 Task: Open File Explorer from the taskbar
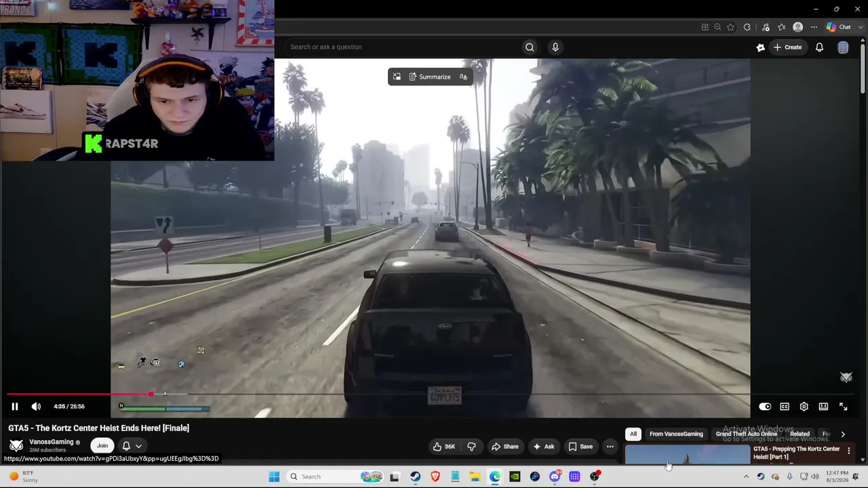pos(475,476)
